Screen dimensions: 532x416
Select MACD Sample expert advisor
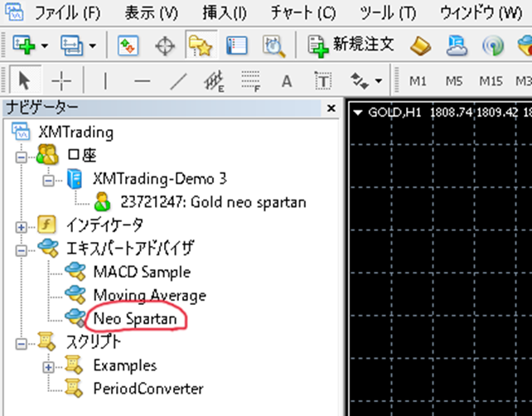pos(142,272)
